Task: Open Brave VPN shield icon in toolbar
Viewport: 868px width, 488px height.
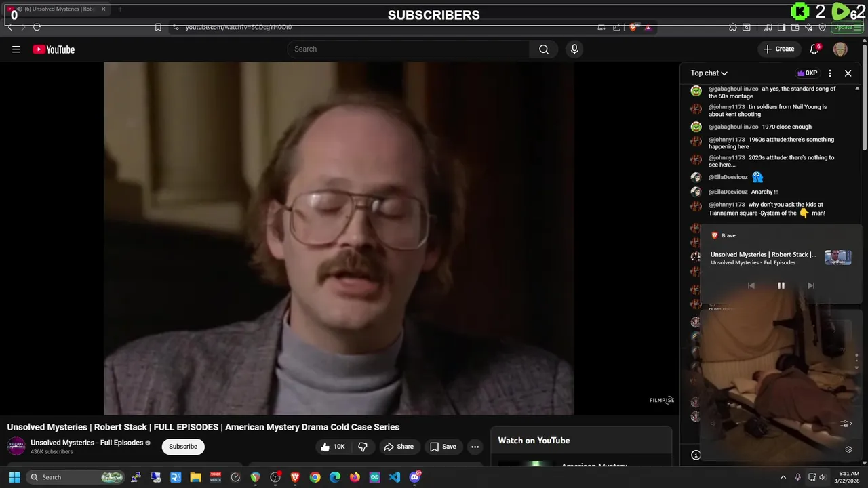Action: [x=823, y=27]
